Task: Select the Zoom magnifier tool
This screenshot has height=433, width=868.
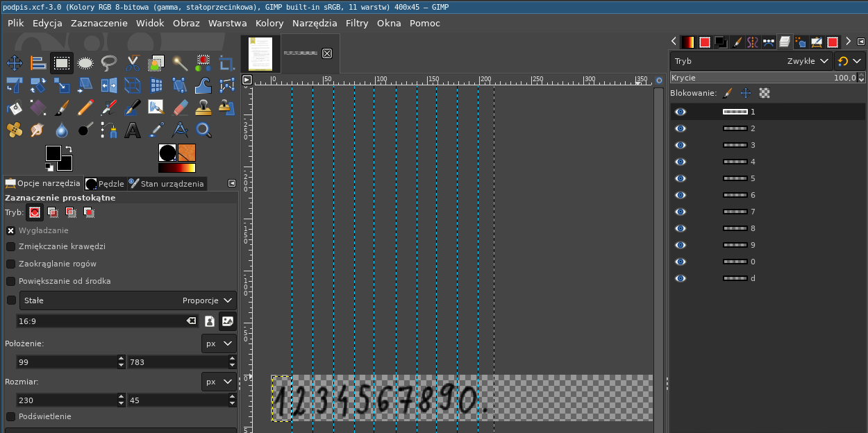Action: coord(203,130)
